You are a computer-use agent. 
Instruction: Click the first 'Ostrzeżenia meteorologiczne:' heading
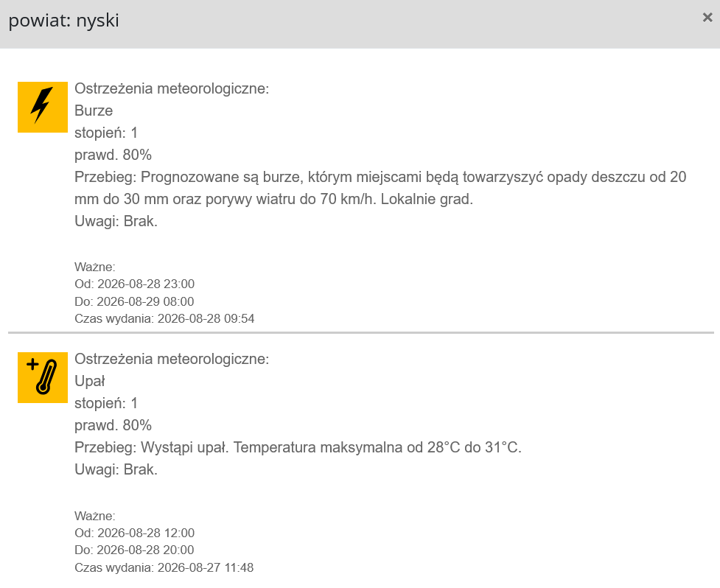pyautogui.click(x=172, y=88)
